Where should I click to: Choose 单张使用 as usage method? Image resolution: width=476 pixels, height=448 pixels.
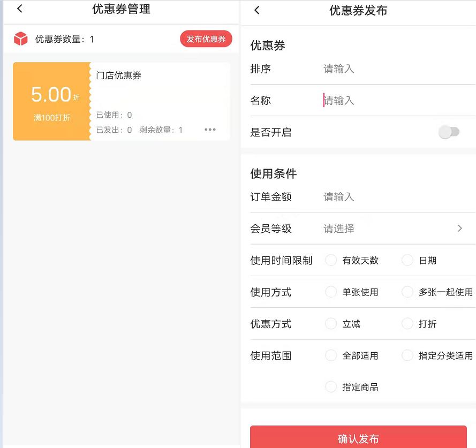point(331,292)
